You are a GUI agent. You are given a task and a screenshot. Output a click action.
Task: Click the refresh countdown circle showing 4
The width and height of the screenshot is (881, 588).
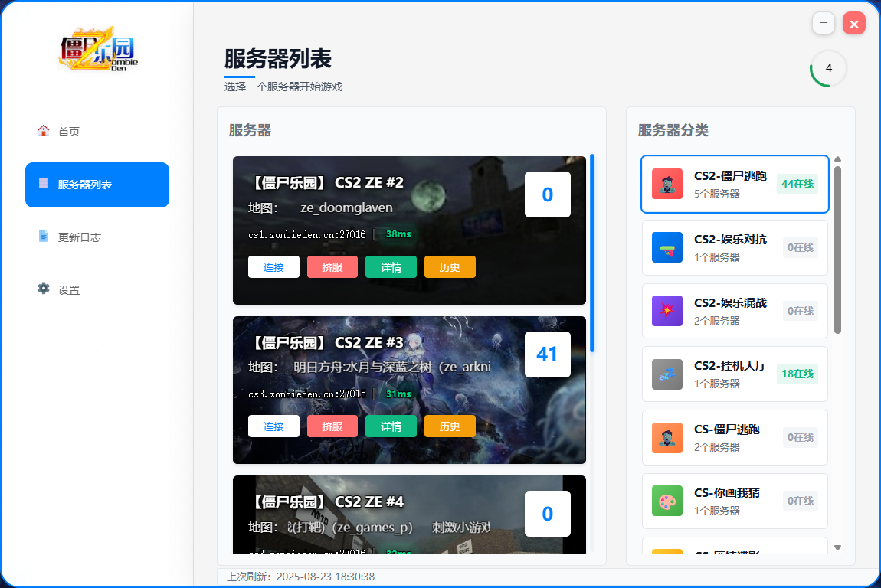tap(828, 68)
